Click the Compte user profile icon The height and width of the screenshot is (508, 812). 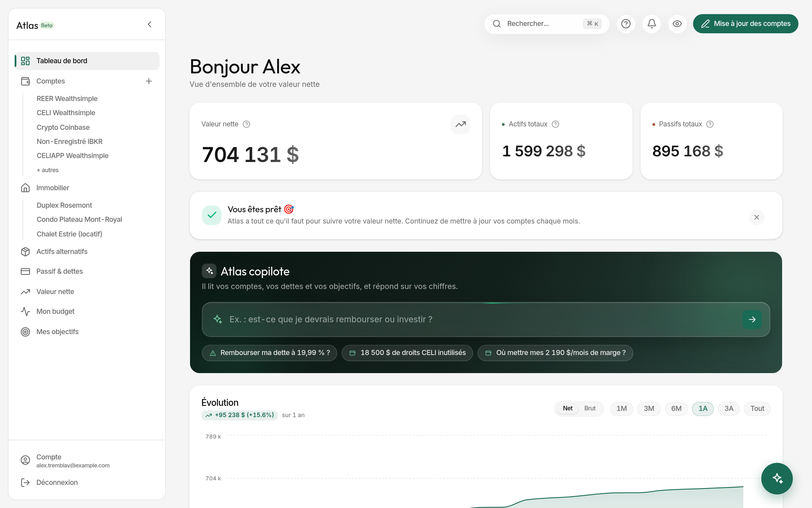[x=25, y=460]
